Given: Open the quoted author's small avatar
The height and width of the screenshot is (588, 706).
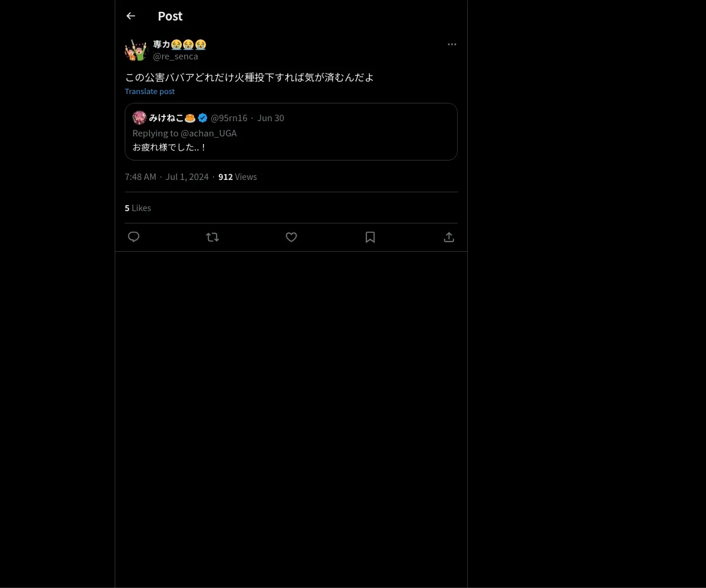Looking at the screenshot, I should coord(139,118).
